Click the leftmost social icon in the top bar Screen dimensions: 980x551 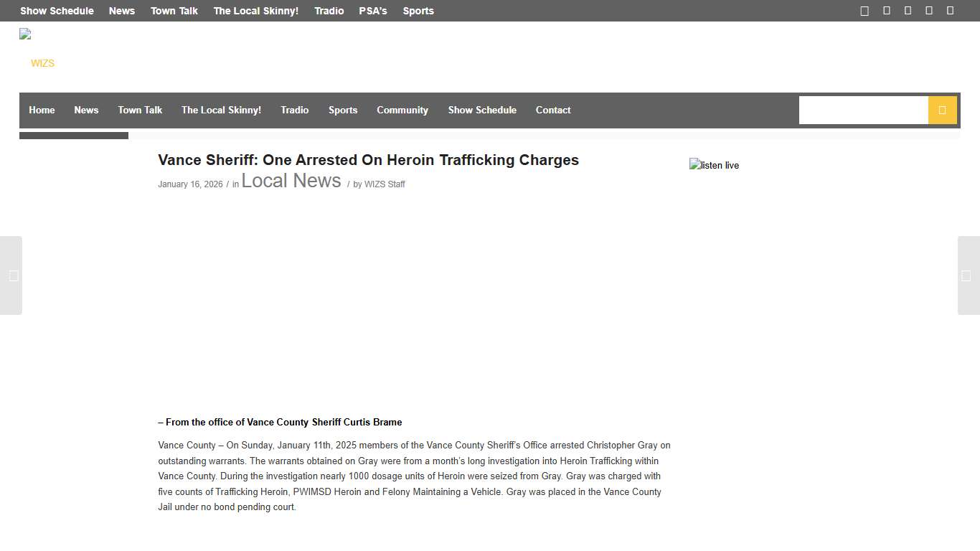click(864, 11)
